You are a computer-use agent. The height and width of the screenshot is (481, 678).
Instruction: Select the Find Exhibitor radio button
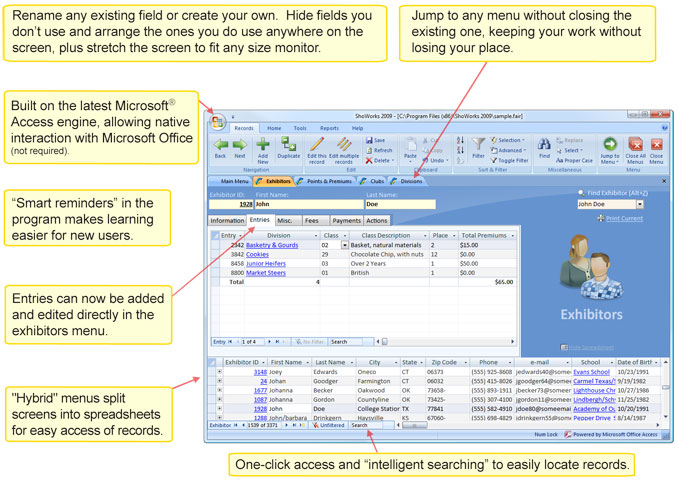pos(581,192)
